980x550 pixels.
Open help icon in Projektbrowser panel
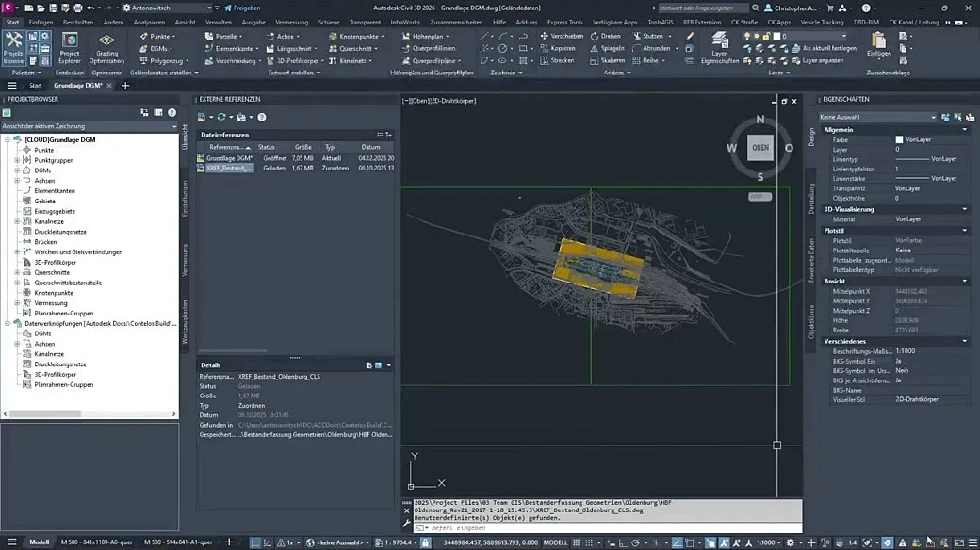point(171,112)
